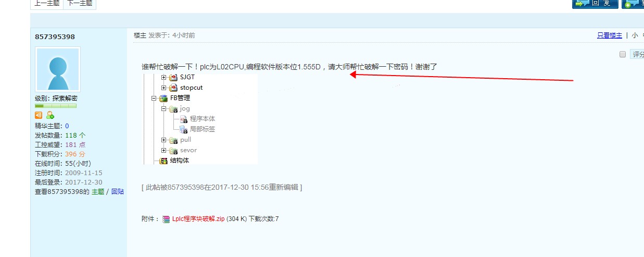Screen dimensions: 644x257
Task: Click the FB管理 folder icon
Action: [163, 98]
